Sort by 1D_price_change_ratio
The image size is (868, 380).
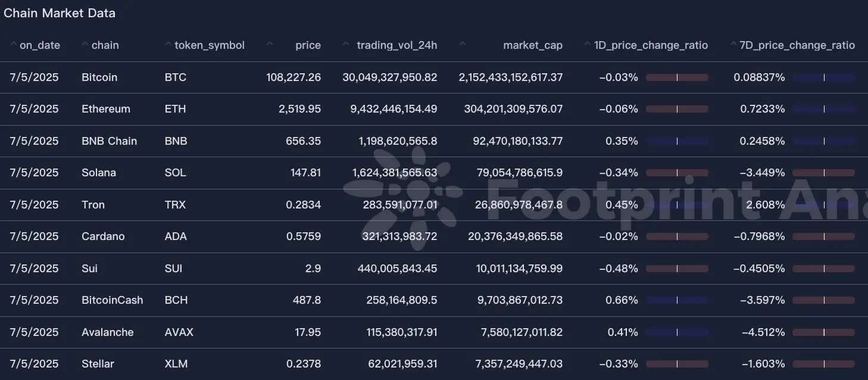[x=586, y=44]
